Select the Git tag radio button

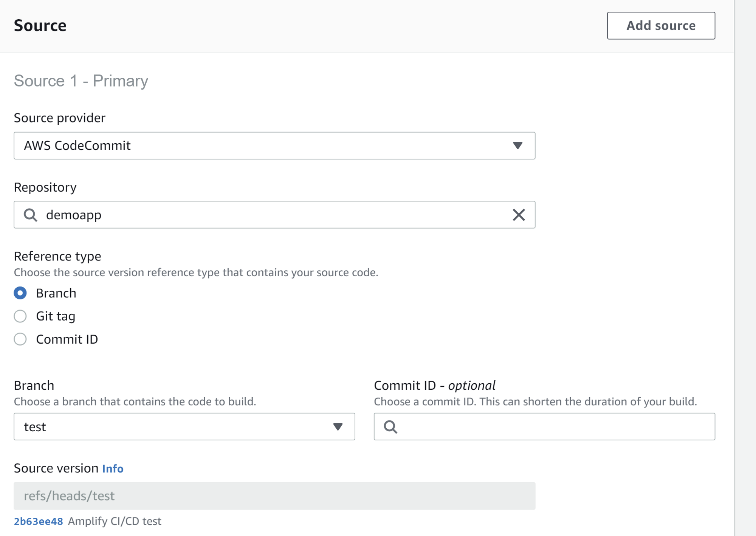[x=20, y=316]
